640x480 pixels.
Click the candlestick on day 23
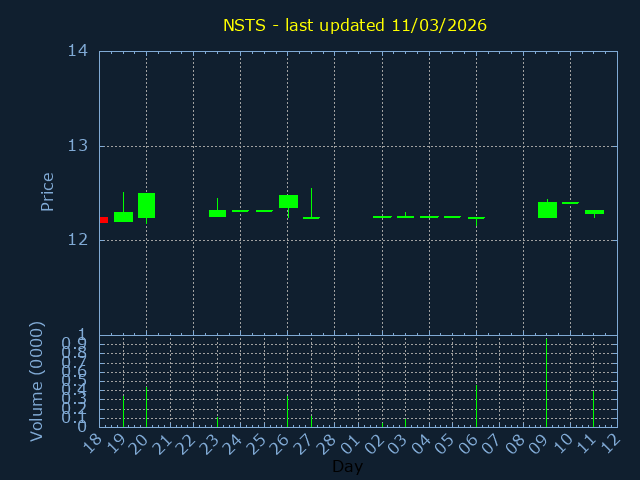tap(217, 213)
